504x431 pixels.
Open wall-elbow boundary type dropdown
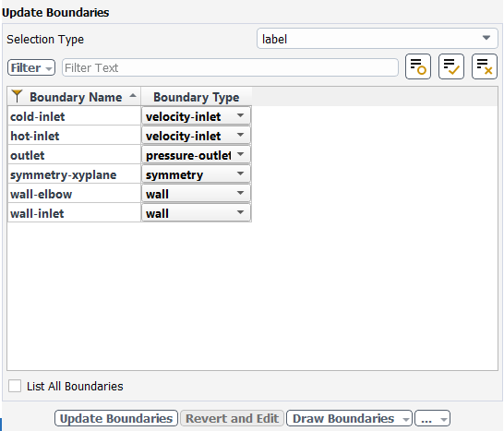point(196,193)
